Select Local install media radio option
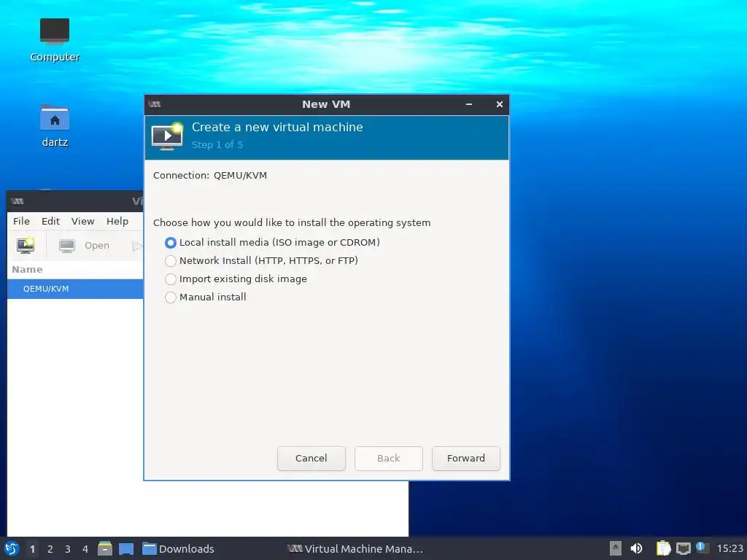 pyautogui.click(x=272, y=242)
